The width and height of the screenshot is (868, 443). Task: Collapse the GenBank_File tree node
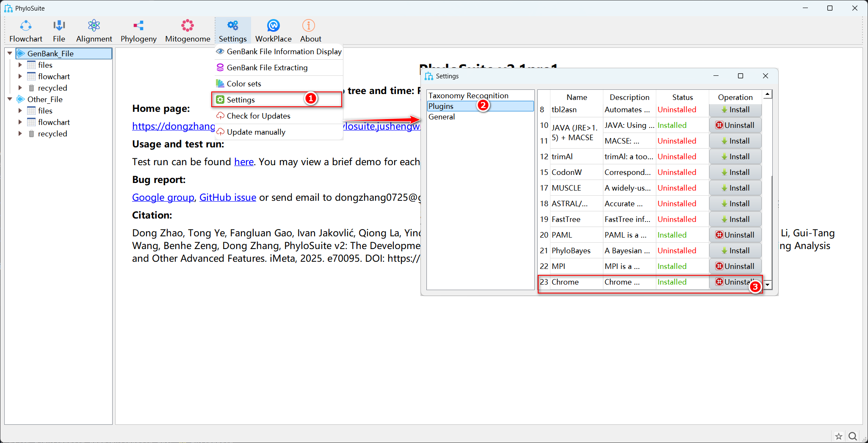click(10, 53)
